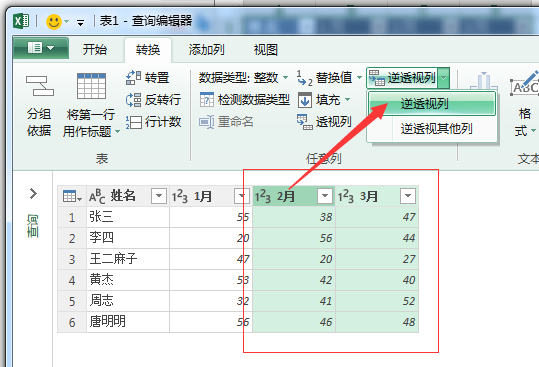
Task: Click the 123 data type icon of 2月
Action: point(263,197)
